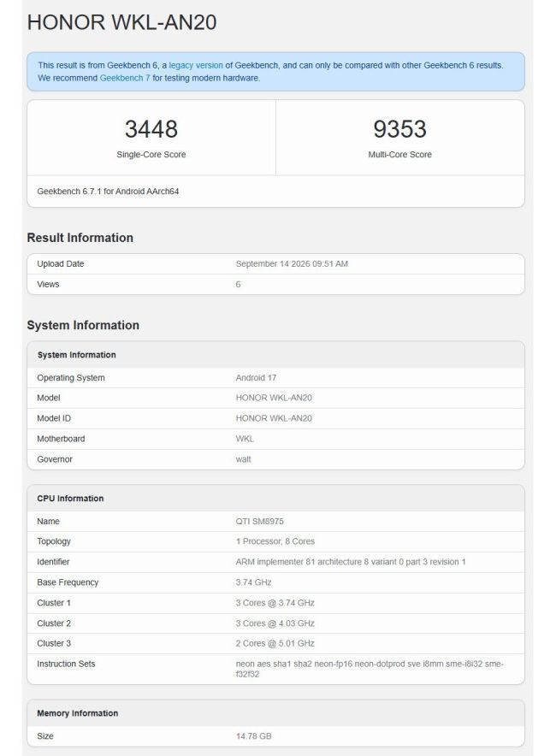556x756 pixels.
Task: Click the Single-Core Score label
Action: click(151, 154)
